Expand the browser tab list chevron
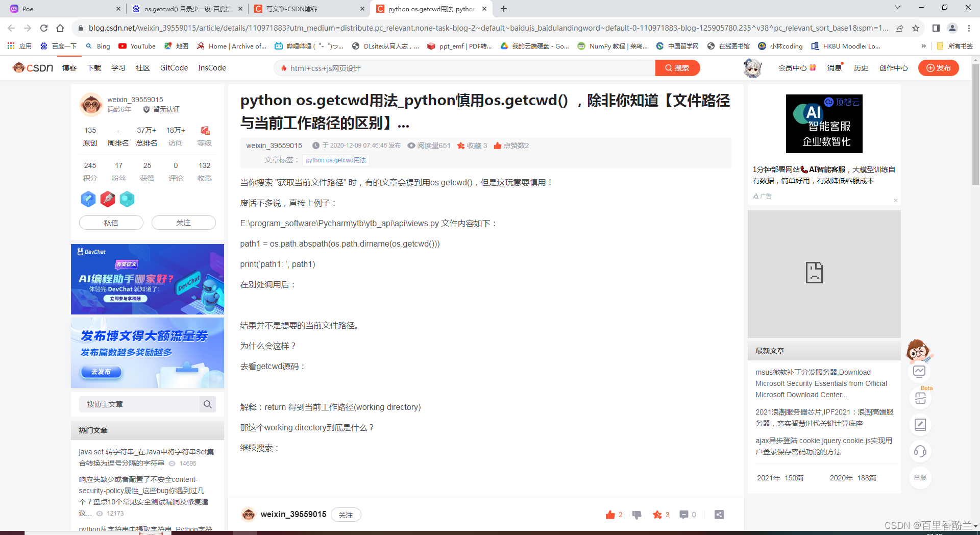The image size is (980, 535). [x=897, y=7]
